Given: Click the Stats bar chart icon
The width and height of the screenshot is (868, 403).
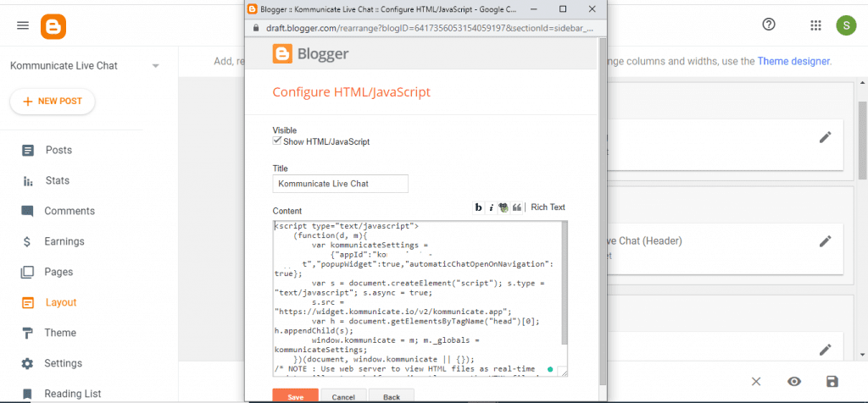Looking at the screenshot, I should point(27,181).
